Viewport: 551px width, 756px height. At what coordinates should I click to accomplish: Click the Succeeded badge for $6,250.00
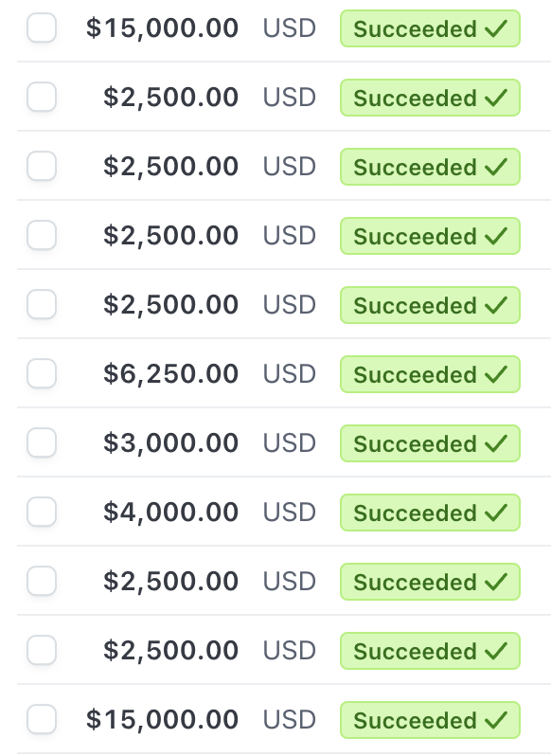430,374
